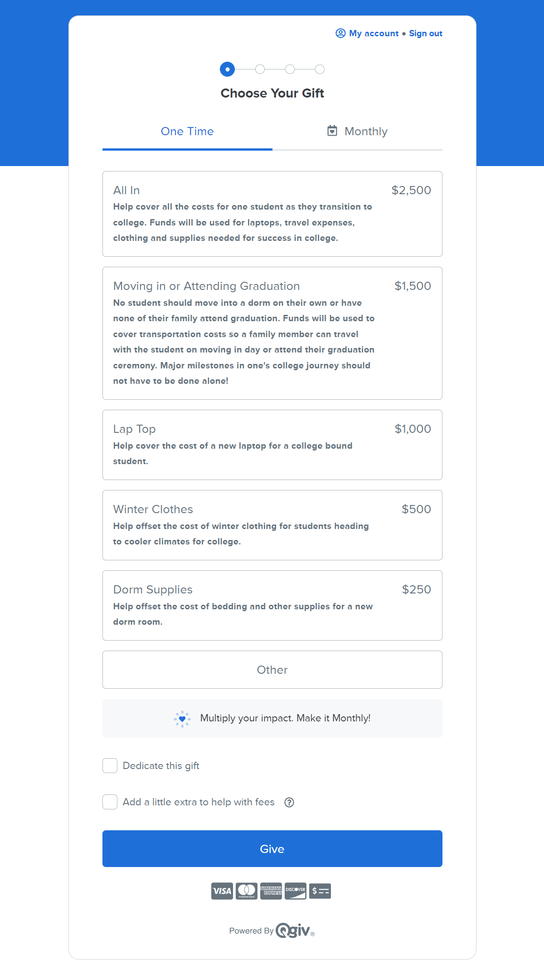544x980 pixels.
Task: Click the American Express icon
Action: (x=271, y=891)
